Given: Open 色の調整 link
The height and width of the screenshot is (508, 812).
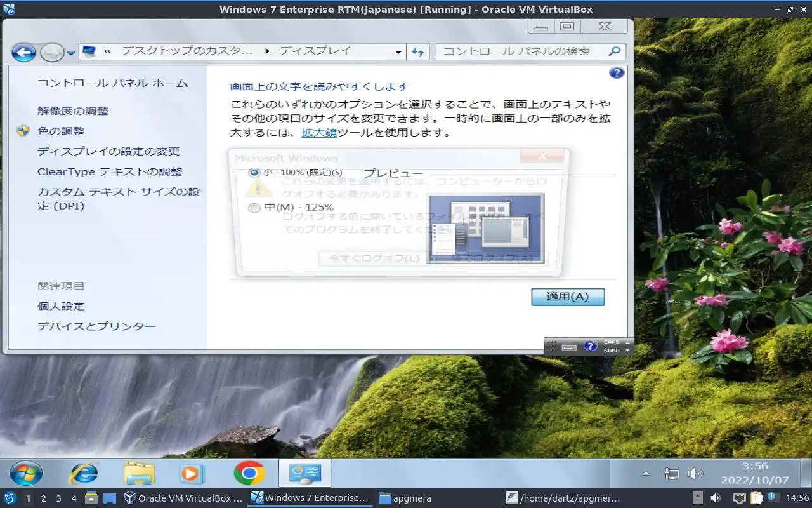Looking at the screenshot, I should coord(61,131).
